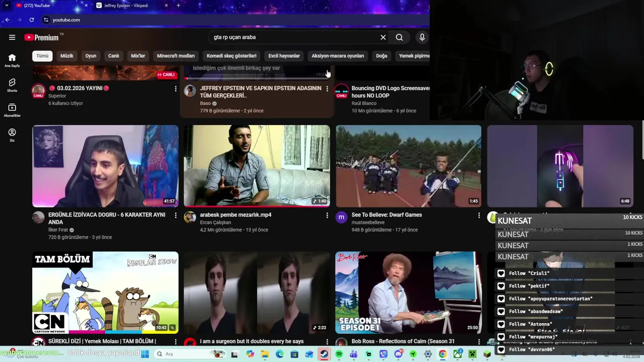Select the Canlı filter chip

point(114,56)
